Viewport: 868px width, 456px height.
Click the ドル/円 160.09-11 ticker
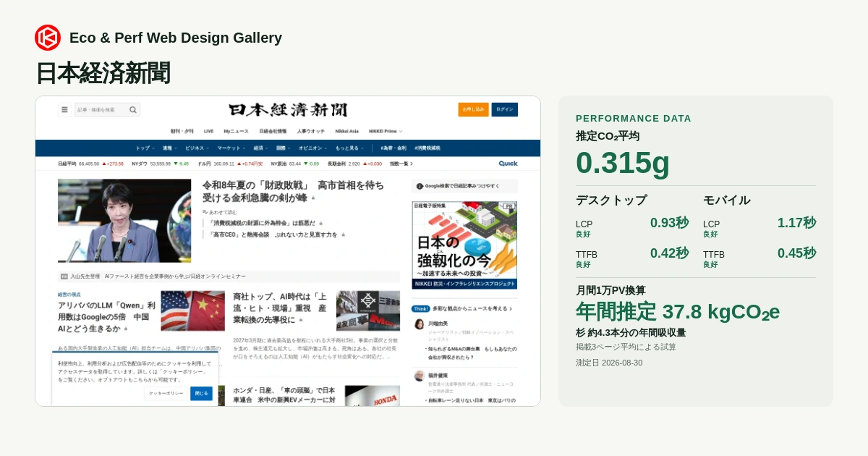pos(230,164)
